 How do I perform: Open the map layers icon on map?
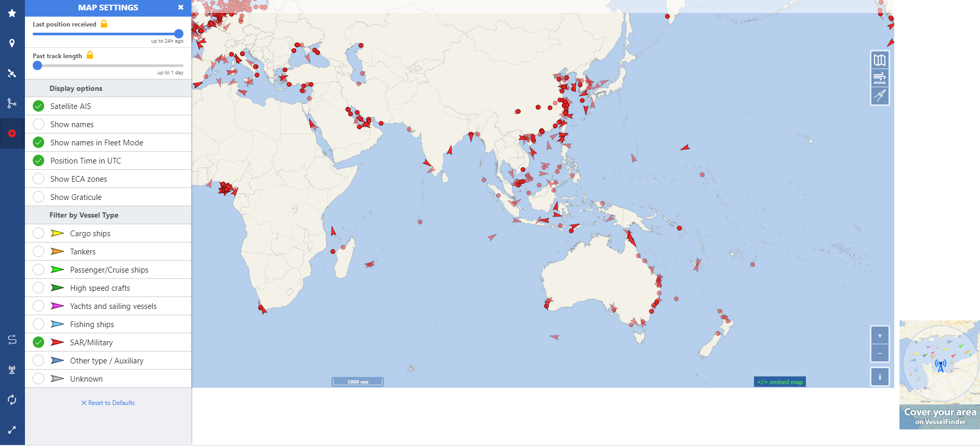880,60
